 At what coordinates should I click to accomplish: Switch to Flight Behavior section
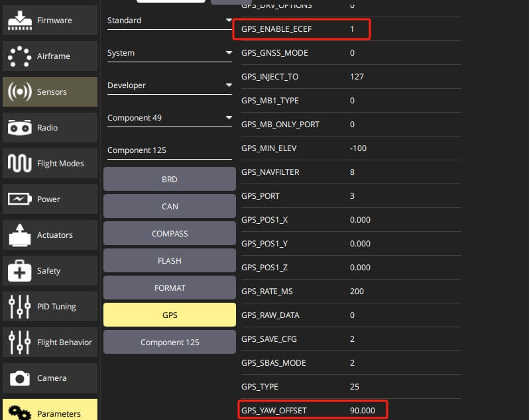(50, 342)
